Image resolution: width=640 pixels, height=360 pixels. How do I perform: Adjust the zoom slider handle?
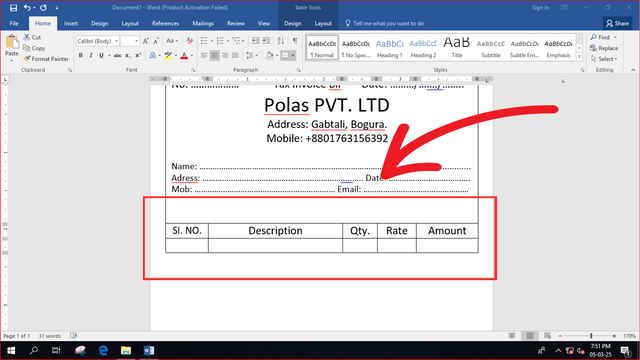[591, 336]
